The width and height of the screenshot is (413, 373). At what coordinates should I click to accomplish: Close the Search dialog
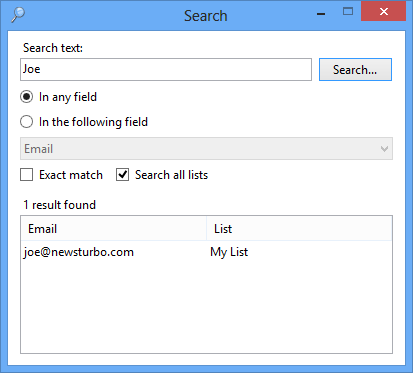pyautogui.click(x=383, y=12)
